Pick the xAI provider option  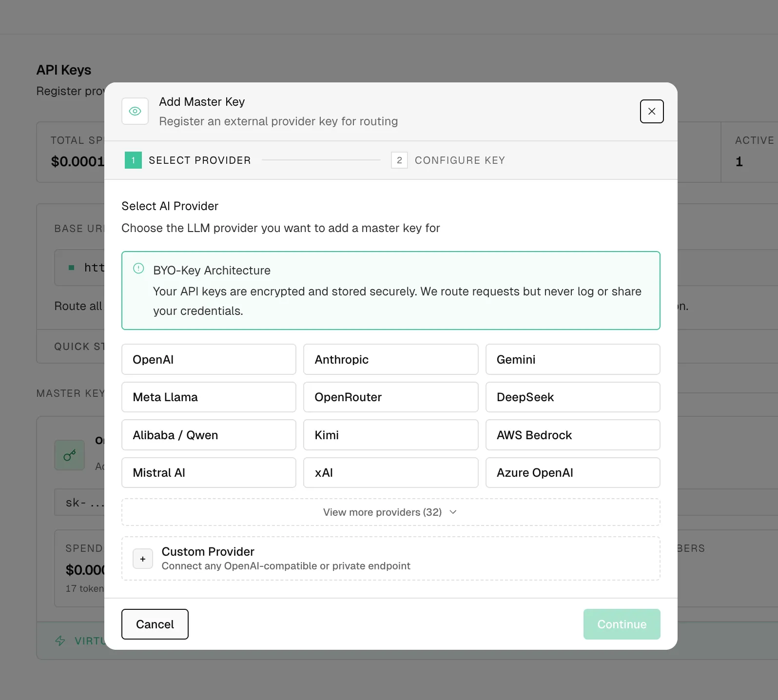coord(390,472)
